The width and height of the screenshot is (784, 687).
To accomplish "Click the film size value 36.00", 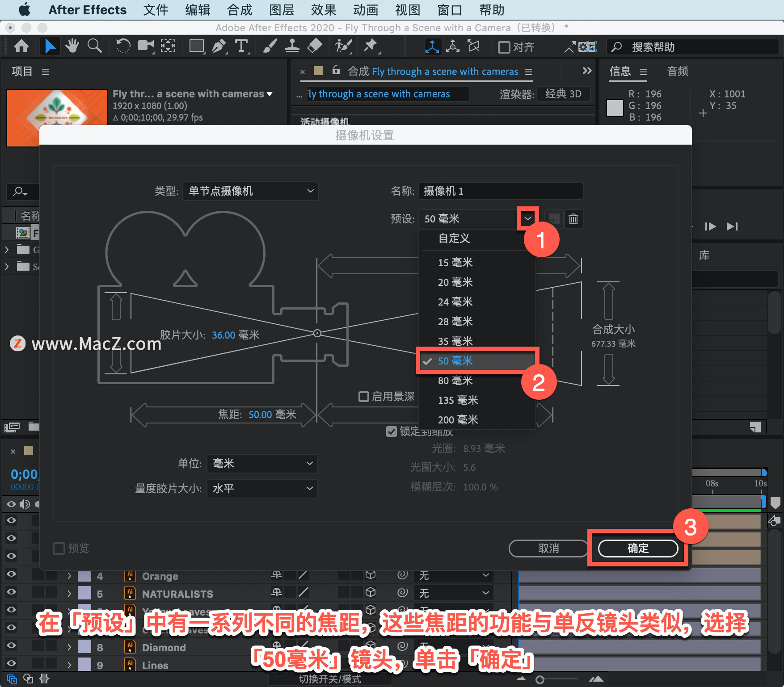I will pos(223,335).
